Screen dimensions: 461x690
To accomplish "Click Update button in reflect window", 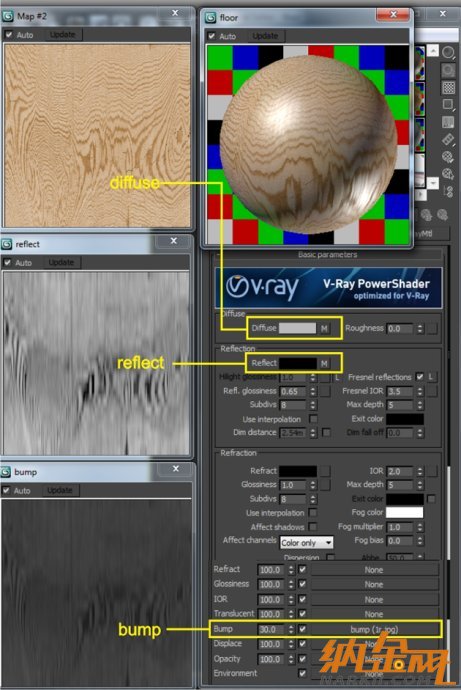I will click(61, 263).
